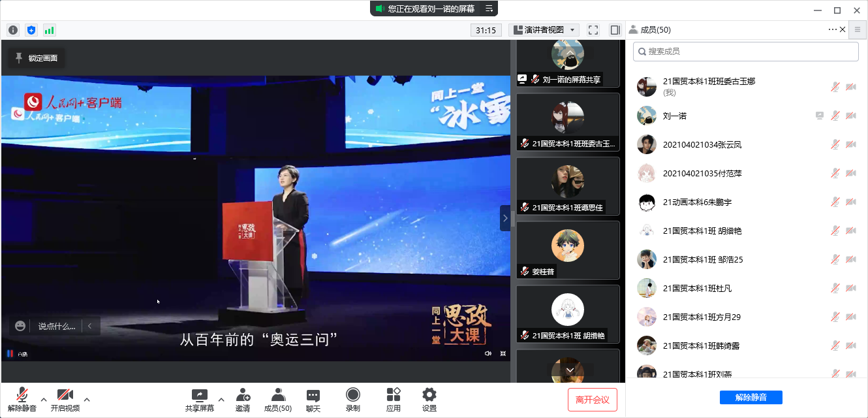Open the Settings gear icon
Viewport: 868px width, 418px height.
429,400
